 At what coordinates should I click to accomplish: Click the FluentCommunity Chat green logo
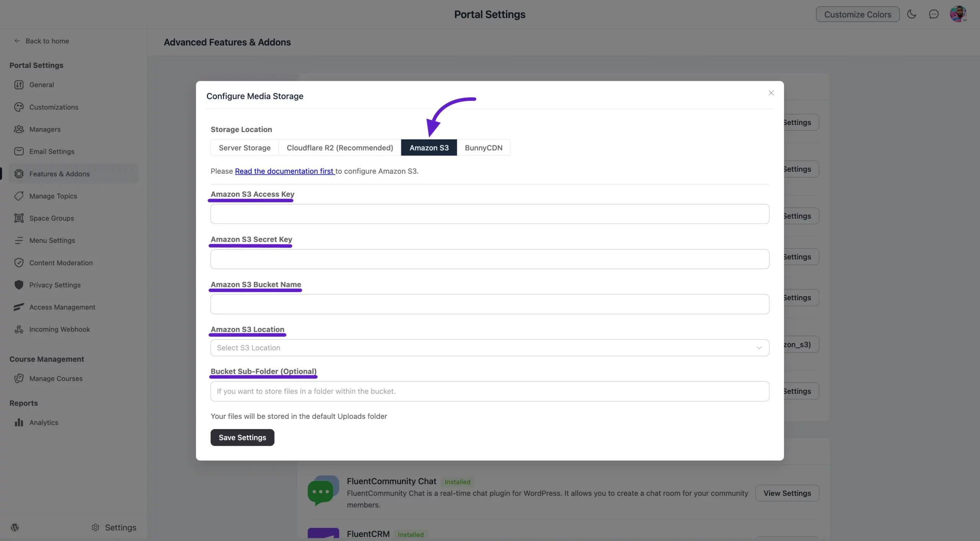(323, 490)
